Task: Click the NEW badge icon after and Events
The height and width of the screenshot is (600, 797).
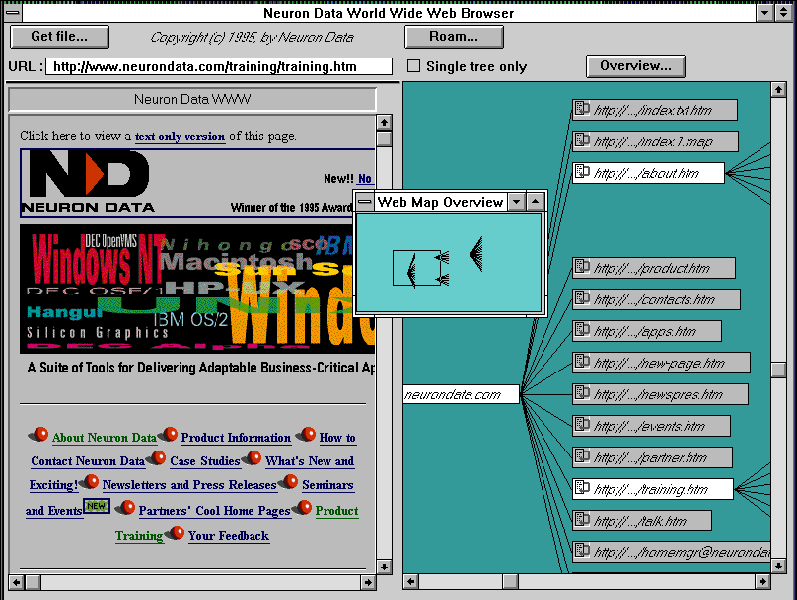Action: (x=96, y=506)
